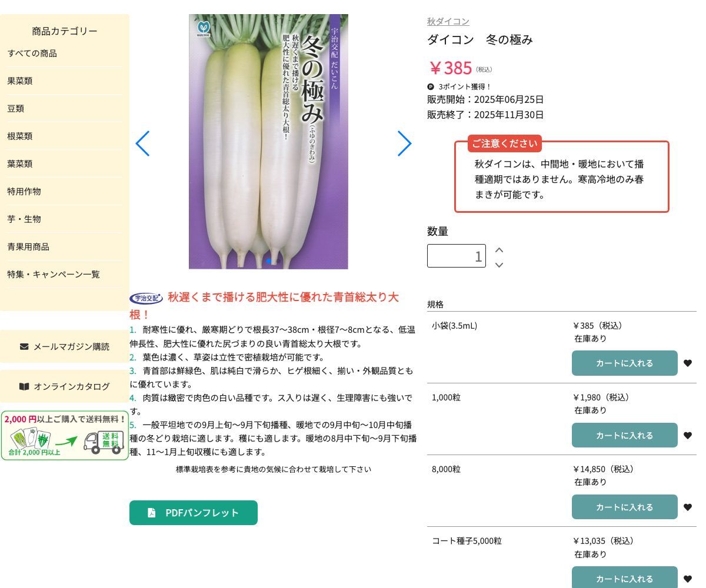Favorite the 8,000粒 size with heart icon
The height and width of the screenshot is (588, 706).
(687, 507)
